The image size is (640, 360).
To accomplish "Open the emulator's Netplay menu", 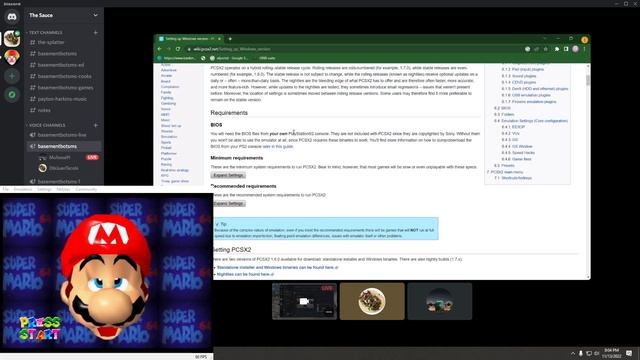I will pyautogui.click(x=63, y=189).
